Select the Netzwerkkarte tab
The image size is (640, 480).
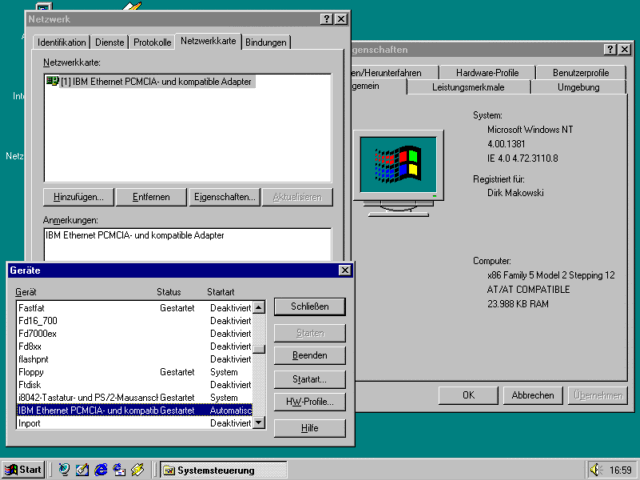click(208, 41)
